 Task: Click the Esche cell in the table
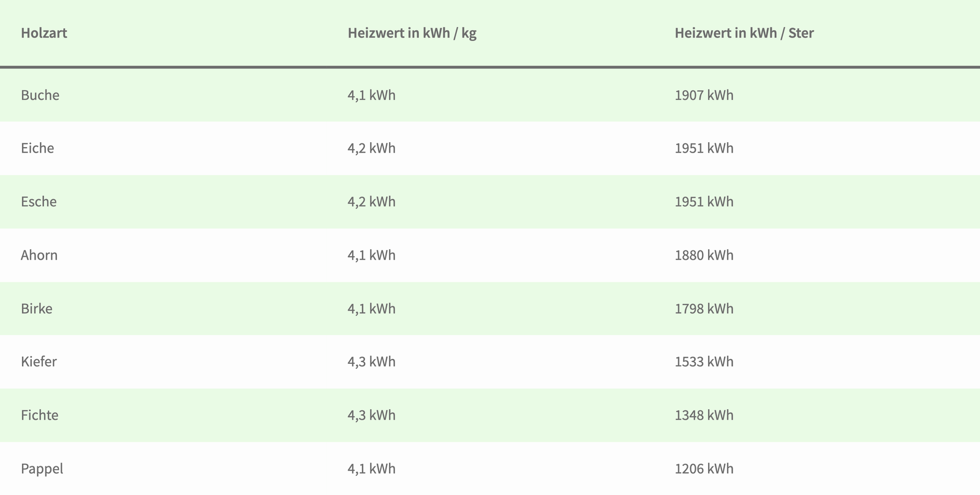click(x=39, y=202)
